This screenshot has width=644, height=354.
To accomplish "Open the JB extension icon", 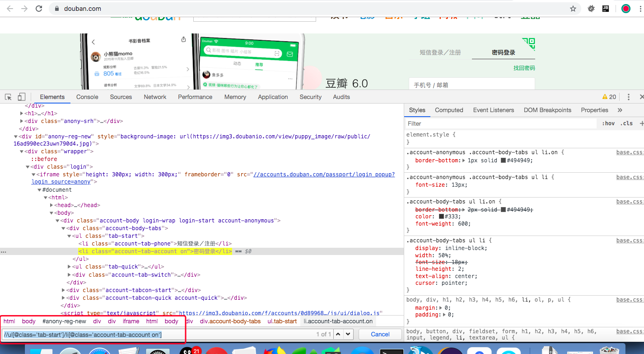I will point(606,9).
